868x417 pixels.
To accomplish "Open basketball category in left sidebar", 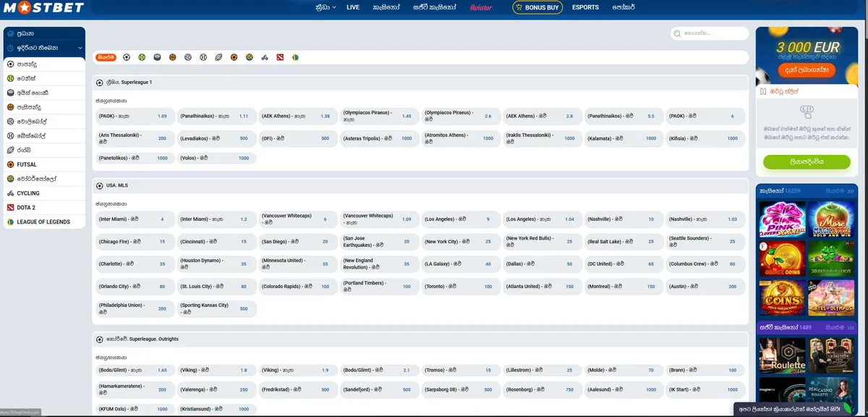I will pyautogui.click(x=44, y=107).
